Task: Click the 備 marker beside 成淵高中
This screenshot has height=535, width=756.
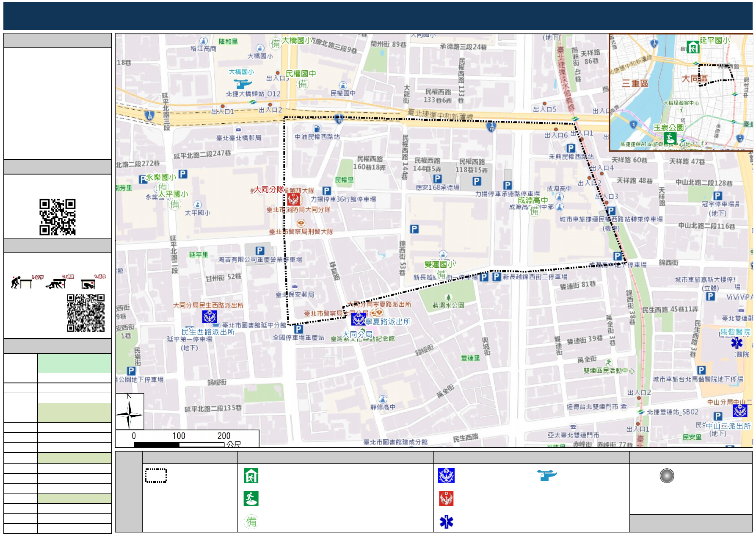Action: [x=535, y=210]
